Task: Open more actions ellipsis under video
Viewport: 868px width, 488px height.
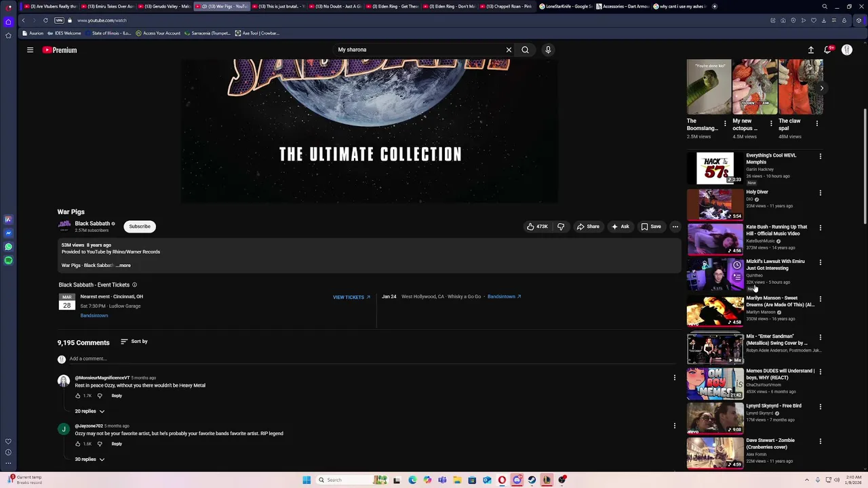Action: (675, 226)
